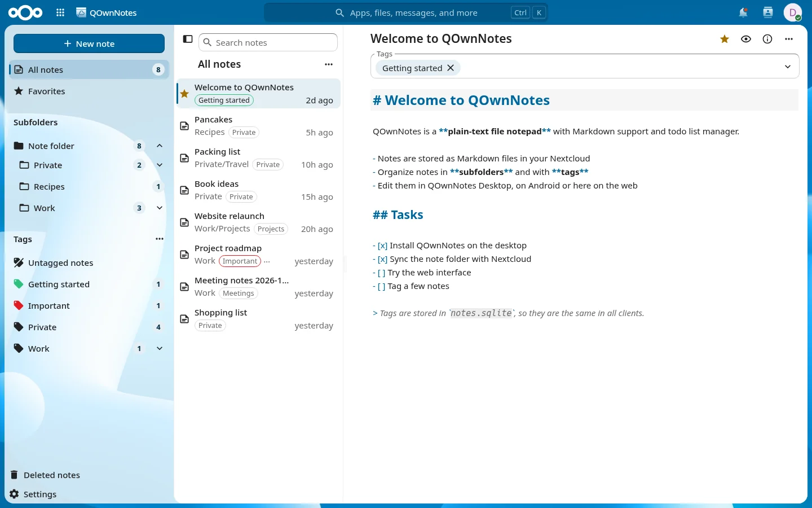The image size is (812, 508).
Task: Open the Book ideas note
Action: tap(259, 190)
